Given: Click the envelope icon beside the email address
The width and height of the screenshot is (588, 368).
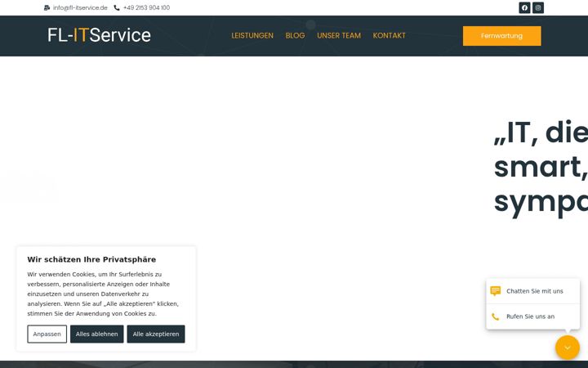Looking at the screenshot, I should point(47,7).
